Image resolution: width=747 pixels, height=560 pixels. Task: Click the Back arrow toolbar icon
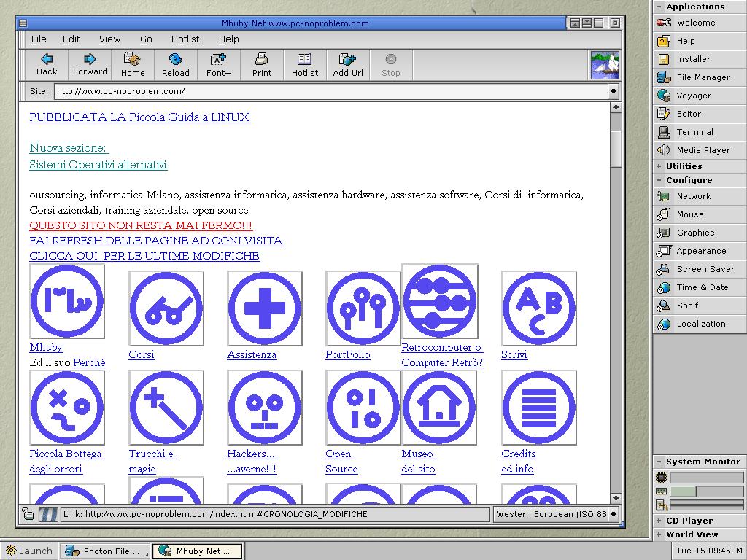pos(47,59)
